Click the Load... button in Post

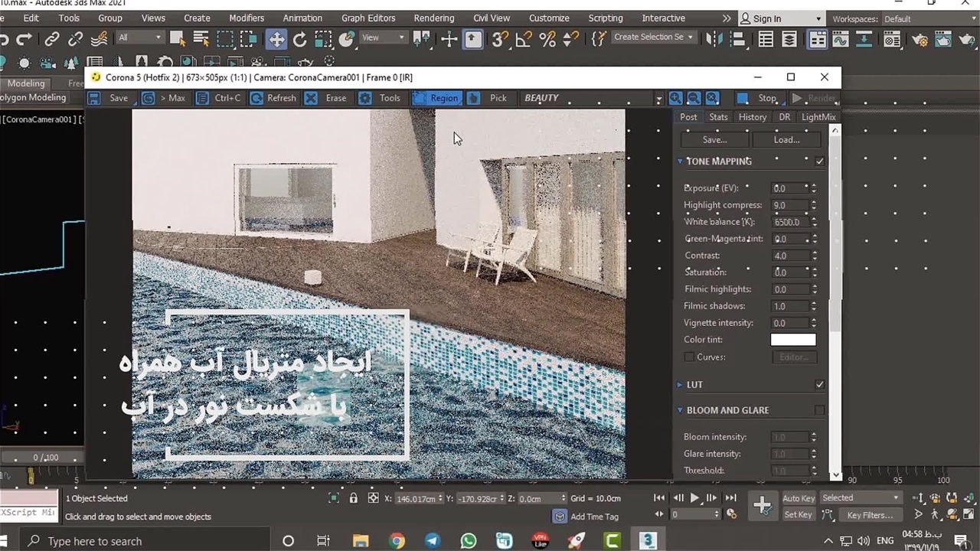click(786, 140)
